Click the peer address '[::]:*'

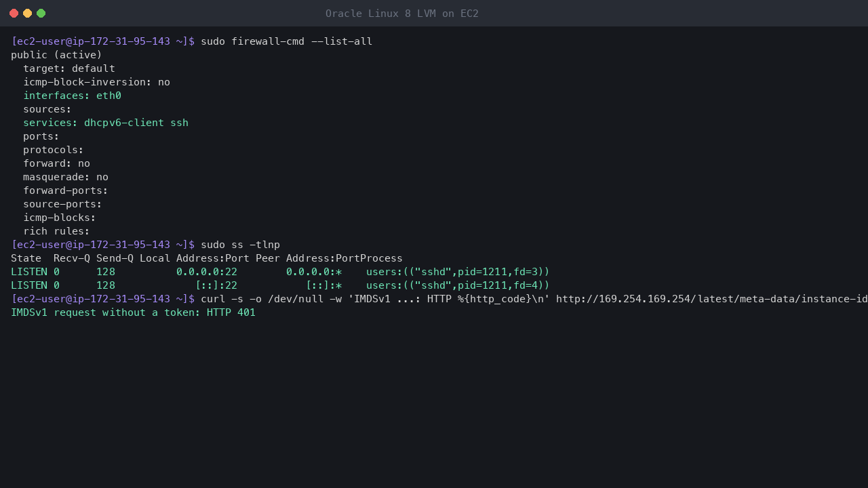(323, 285)
